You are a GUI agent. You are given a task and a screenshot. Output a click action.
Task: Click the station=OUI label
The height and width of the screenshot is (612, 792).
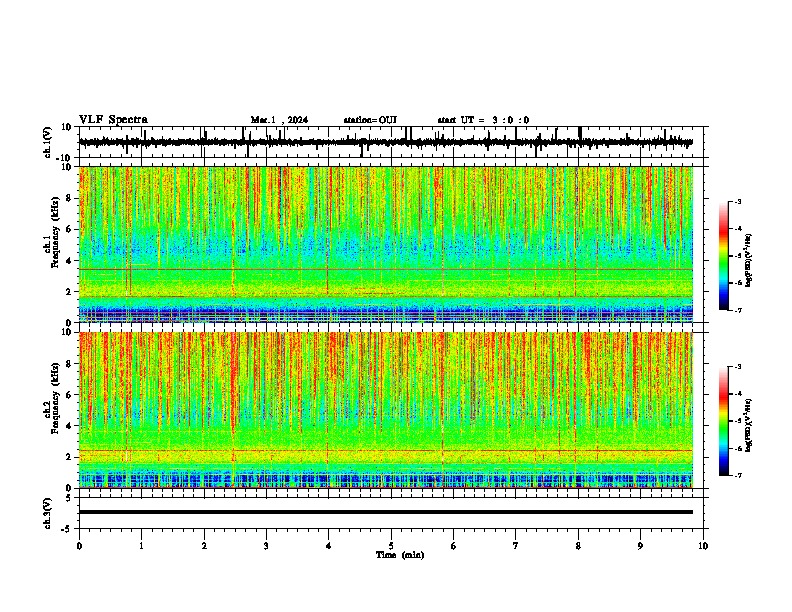pos(370,120)
